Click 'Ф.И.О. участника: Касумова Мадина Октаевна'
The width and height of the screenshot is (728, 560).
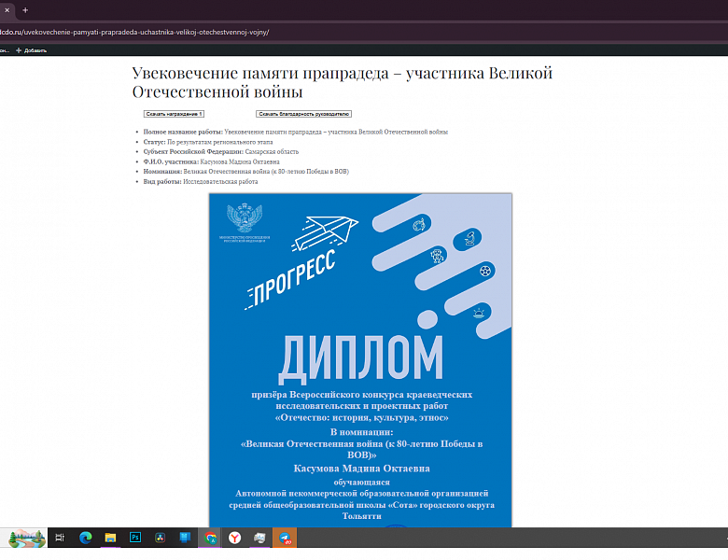[x=211, y=161]
